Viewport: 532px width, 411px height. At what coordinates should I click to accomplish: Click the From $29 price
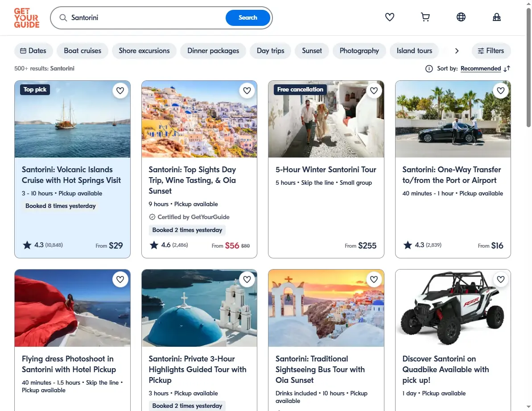109,245
